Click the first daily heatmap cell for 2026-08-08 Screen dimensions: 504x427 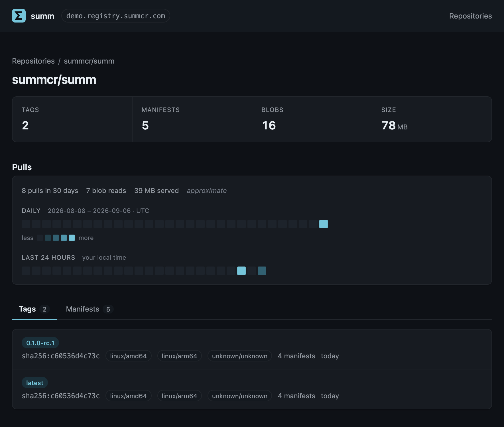click(26, 224)
